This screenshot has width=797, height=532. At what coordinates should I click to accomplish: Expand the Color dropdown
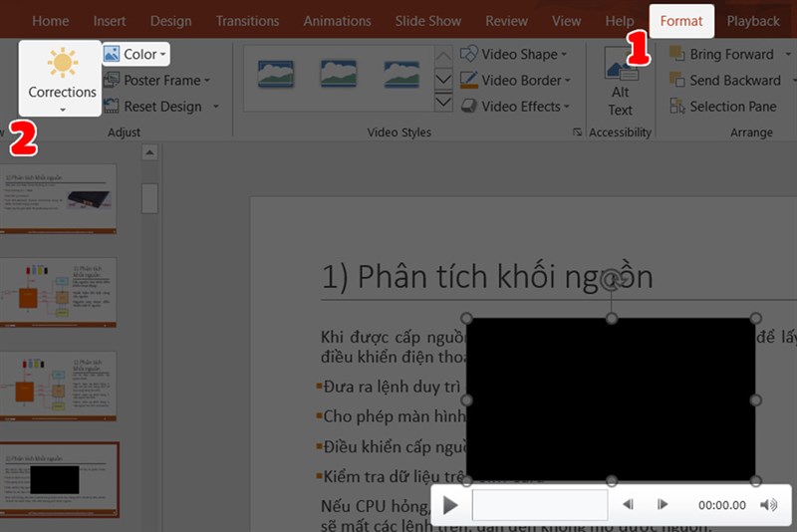click(x=135, y=54)
